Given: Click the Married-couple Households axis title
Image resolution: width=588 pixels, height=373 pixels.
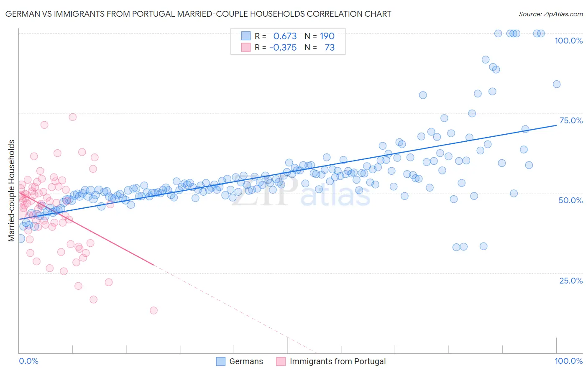Looking at the screenshot, I should point(12,191).
